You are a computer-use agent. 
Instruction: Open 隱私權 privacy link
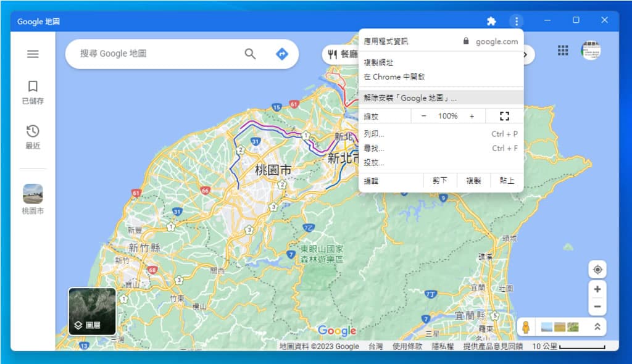click(443, 346)
